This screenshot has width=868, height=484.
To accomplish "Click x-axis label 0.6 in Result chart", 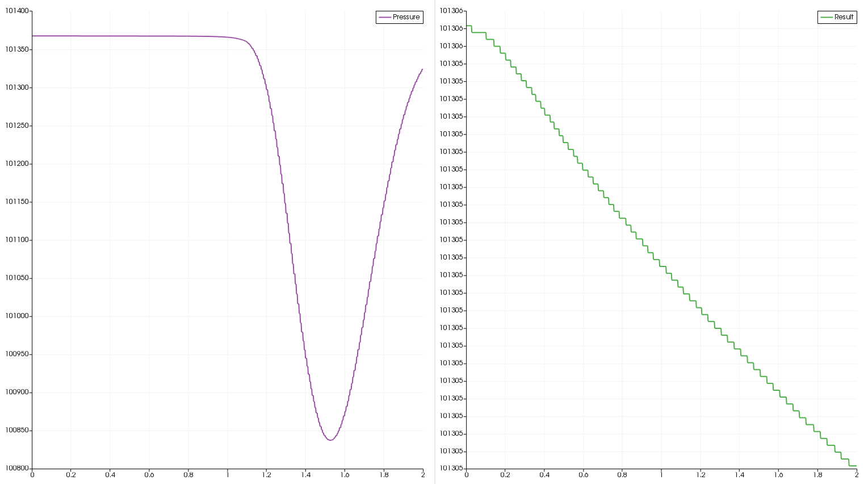I will click(583, 475).
